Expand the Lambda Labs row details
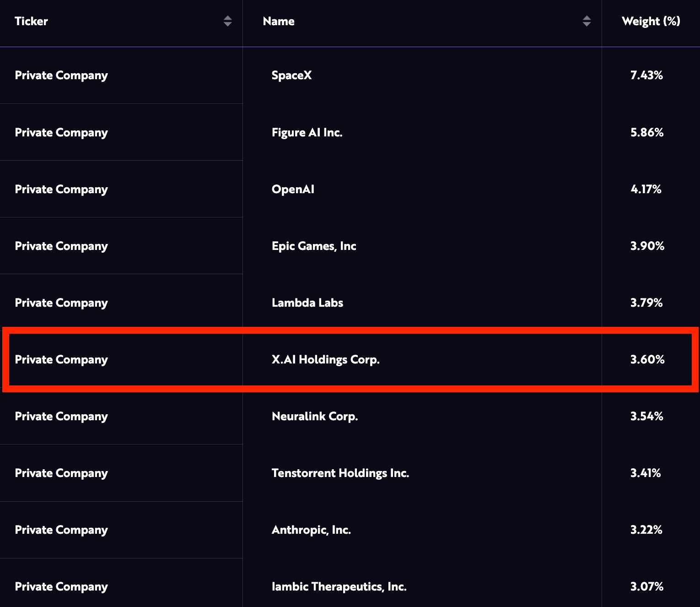 click(307, 303)
